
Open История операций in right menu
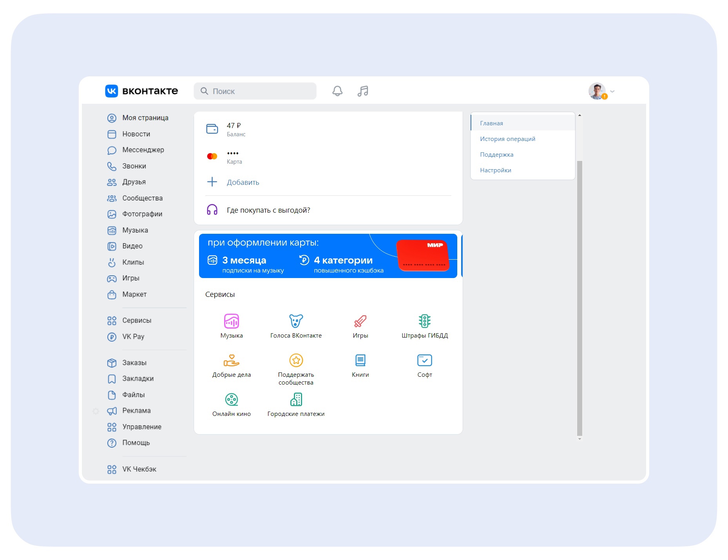[x=523, y=139]
